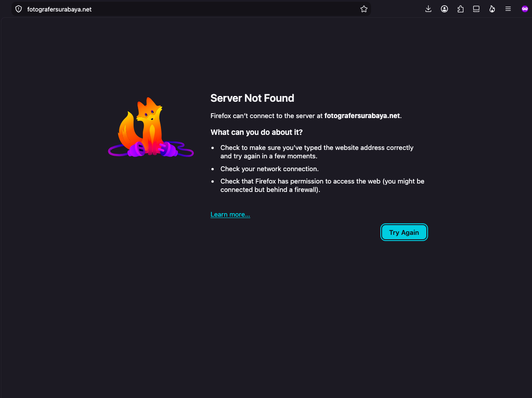Viewport: 532px width, 398px height.
Task: Click the Check your network connection bullet
Action: pos(269,169)
